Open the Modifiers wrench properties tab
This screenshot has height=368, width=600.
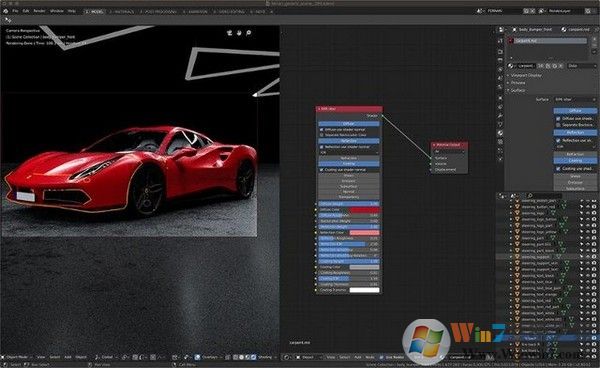pos(500,116)
